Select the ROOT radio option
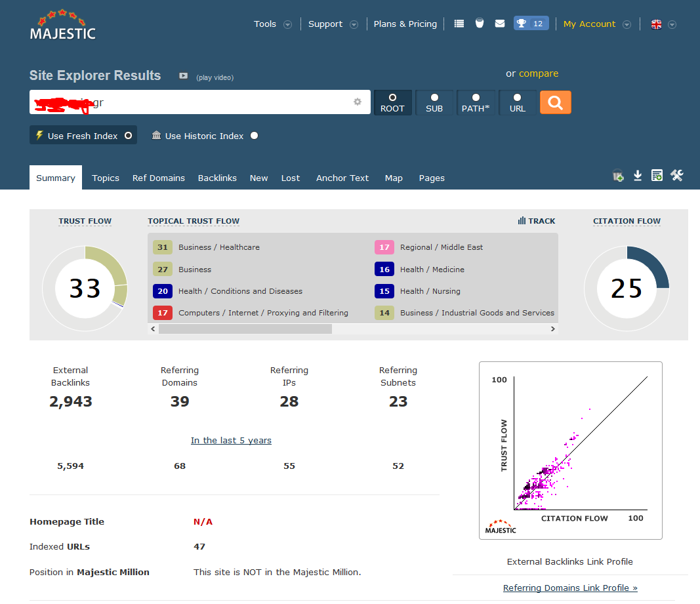This screenshot has height=604, width=700. pos(392,97)
